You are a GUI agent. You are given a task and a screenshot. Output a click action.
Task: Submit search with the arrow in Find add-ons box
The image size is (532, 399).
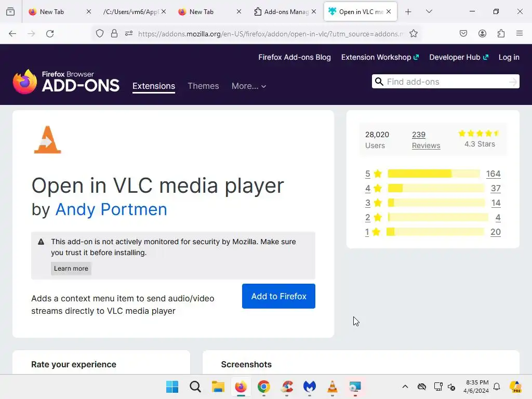click(513, 82)
